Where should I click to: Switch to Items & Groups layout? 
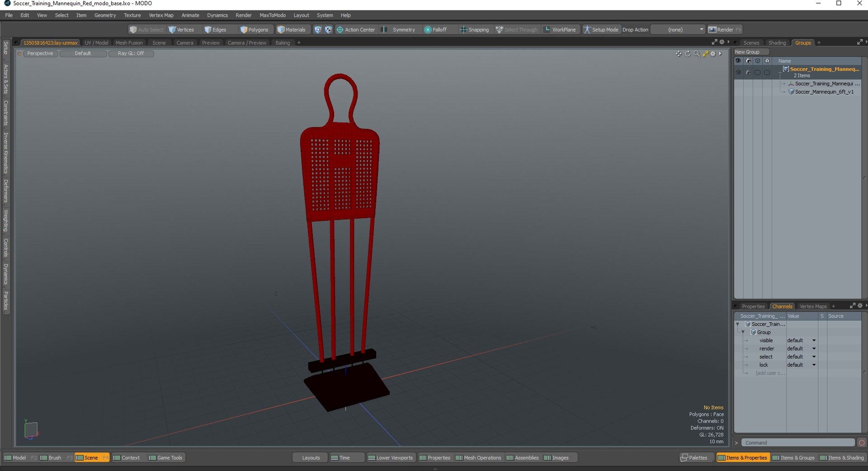click(x=793, y=458)
